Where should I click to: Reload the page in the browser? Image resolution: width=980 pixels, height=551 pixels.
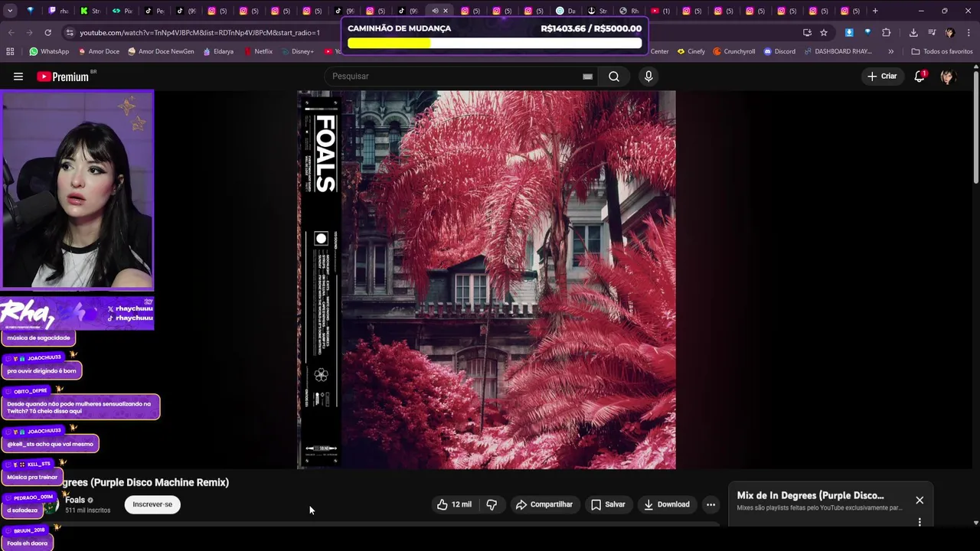click(47, 33)
